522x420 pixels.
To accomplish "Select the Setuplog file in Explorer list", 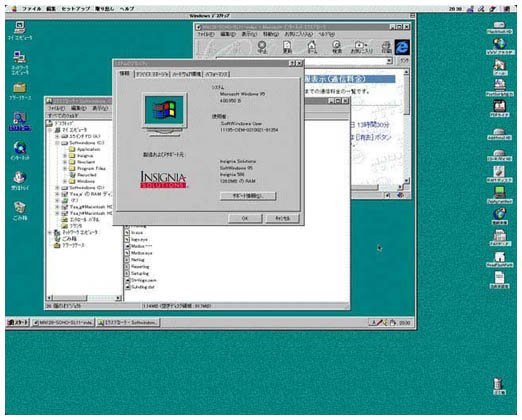I will (136, 273).
